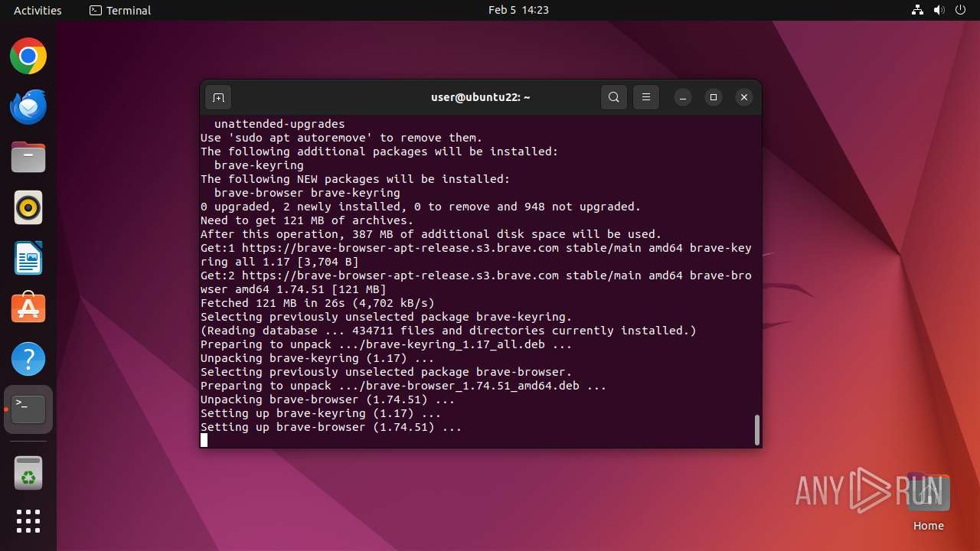Click the line 'Unpacking brave-keyring (1.17) ...'
Viewport: 980px width, 551px height.
(x=317, y=358)
